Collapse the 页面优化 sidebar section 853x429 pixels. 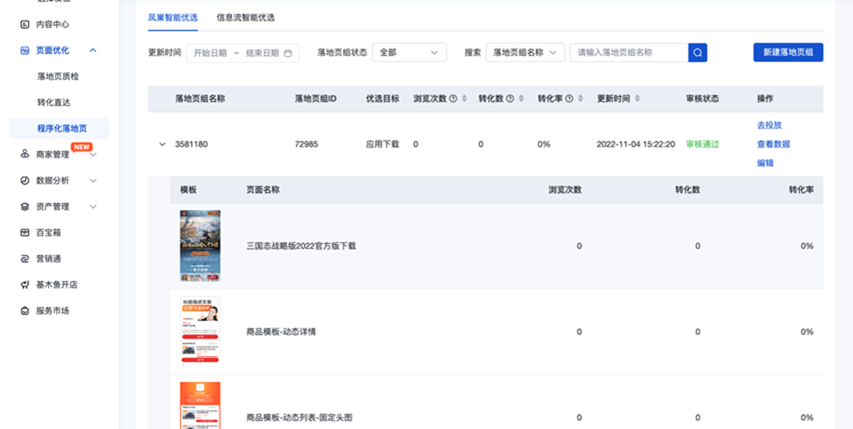click(x=93, y=50)
